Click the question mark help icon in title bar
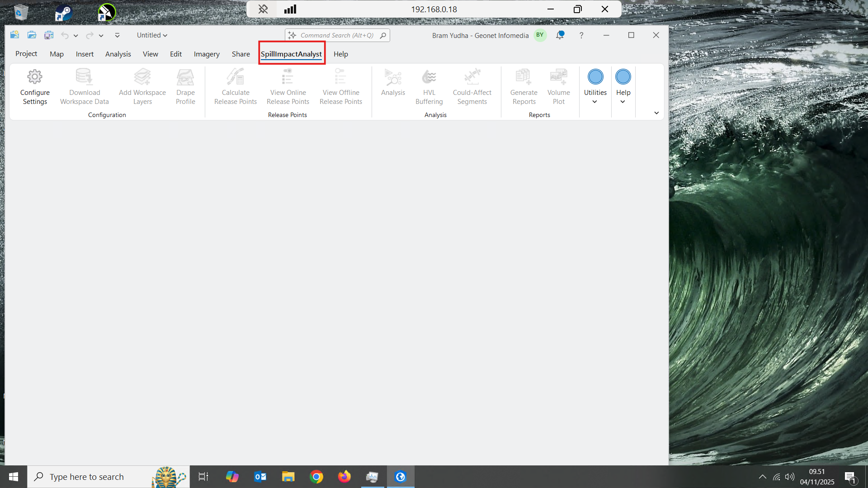The image size is (868, 488). 581,35
